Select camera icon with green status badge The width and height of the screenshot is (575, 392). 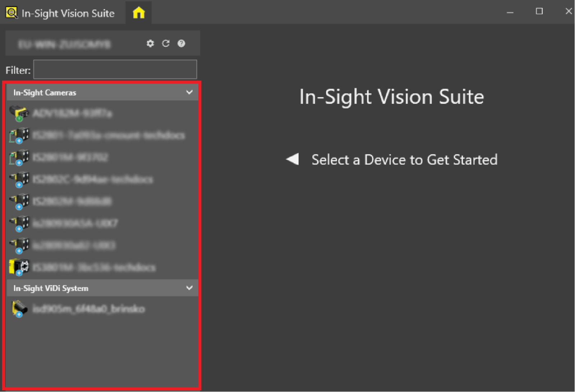19,113
